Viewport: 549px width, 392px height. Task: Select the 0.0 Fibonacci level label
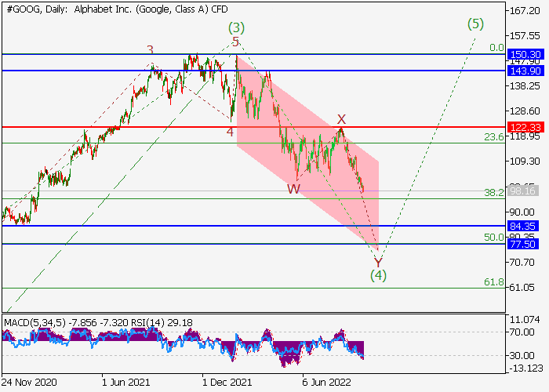click(x=496, y=48)
